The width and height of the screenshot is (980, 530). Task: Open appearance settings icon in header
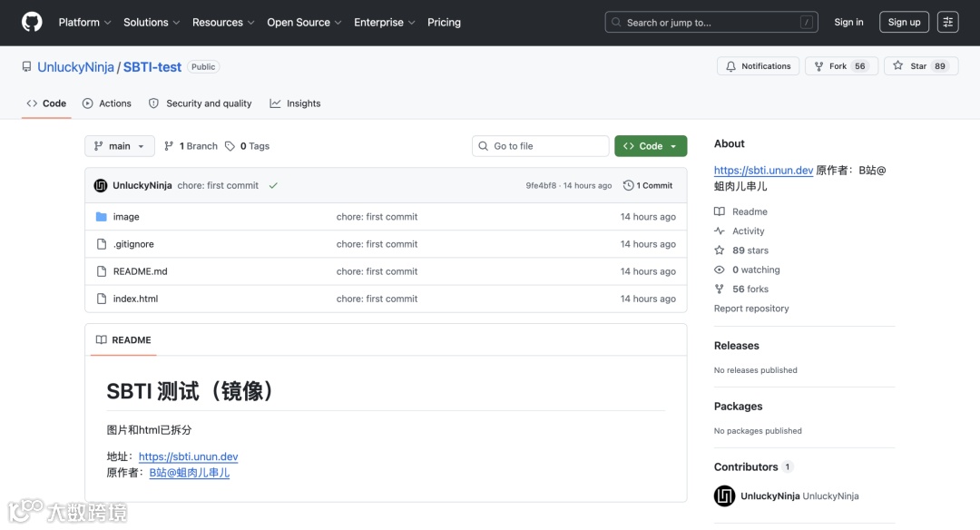(947, 22)
